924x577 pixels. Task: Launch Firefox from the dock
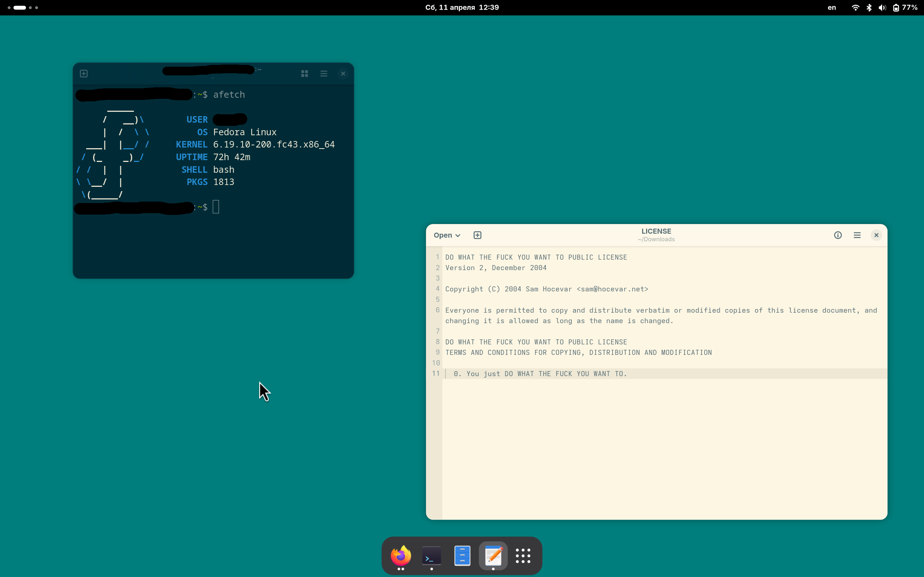coord(401,556)
